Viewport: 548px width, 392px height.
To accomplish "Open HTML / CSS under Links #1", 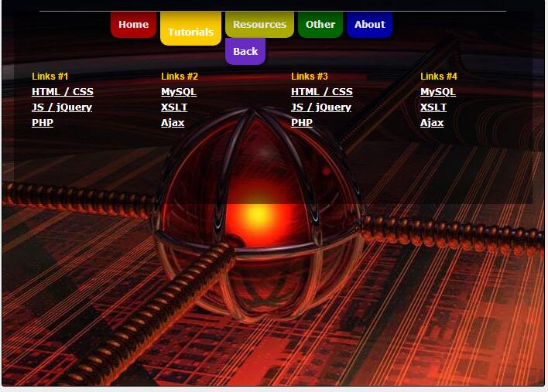I will tap(63, 92).
